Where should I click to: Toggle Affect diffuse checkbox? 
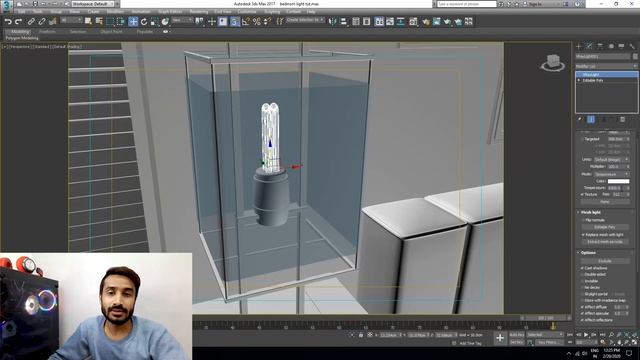pyautogui.click(x=582, y=307)
